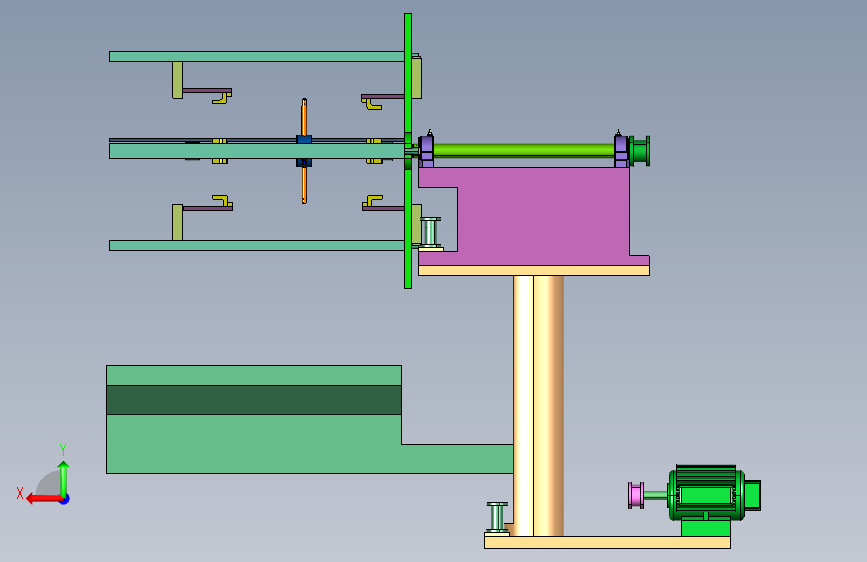
Task: Pick the small spool beside magenta block
Action: [431, 232]
